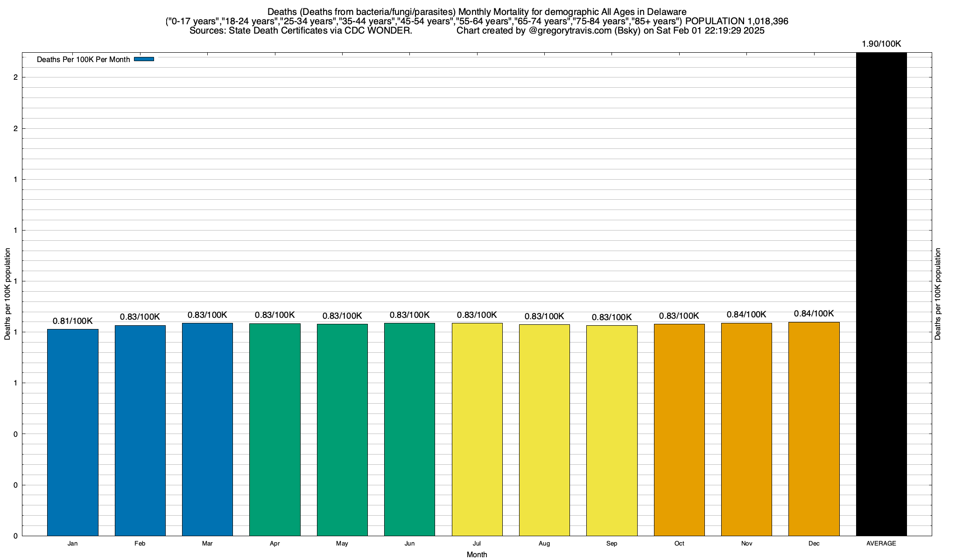Image resolution: width=956 pixels, height=560 pixels.
Task: Click the black AVERAGE bar
Action: coord(881,294)
